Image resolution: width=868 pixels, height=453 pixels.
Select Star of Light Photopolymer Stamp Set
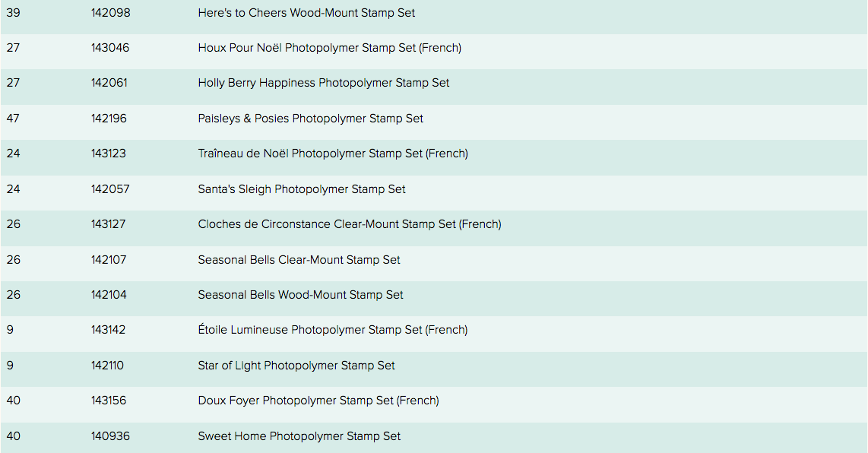(x=296, y=366)
